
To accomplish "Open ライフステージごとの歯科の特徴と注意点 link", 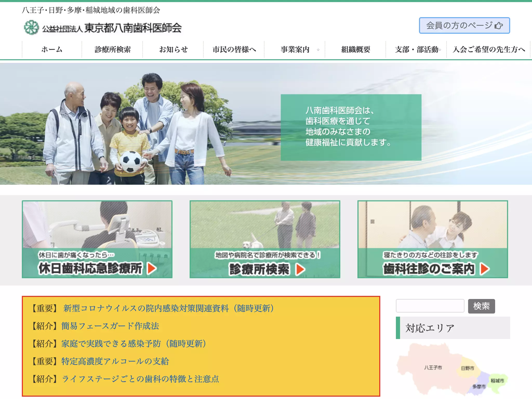I will tap(140, 379).
